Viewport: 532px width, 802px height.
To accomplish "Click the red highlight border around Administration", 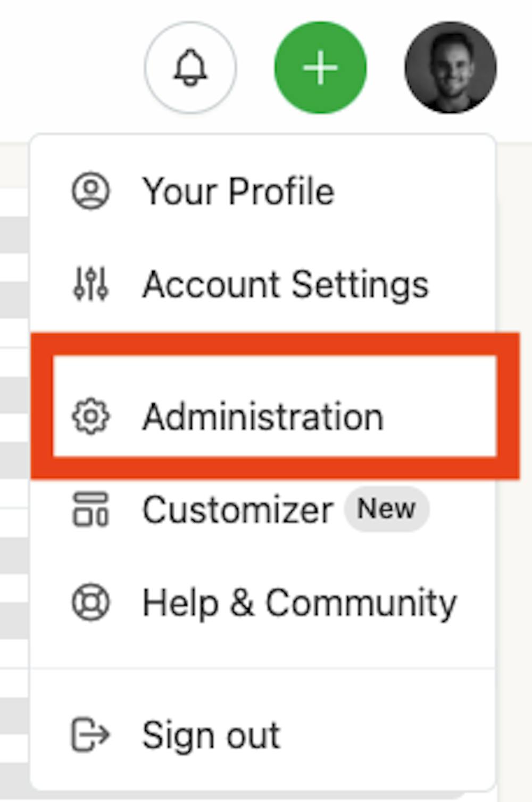I will pos(275,344).
